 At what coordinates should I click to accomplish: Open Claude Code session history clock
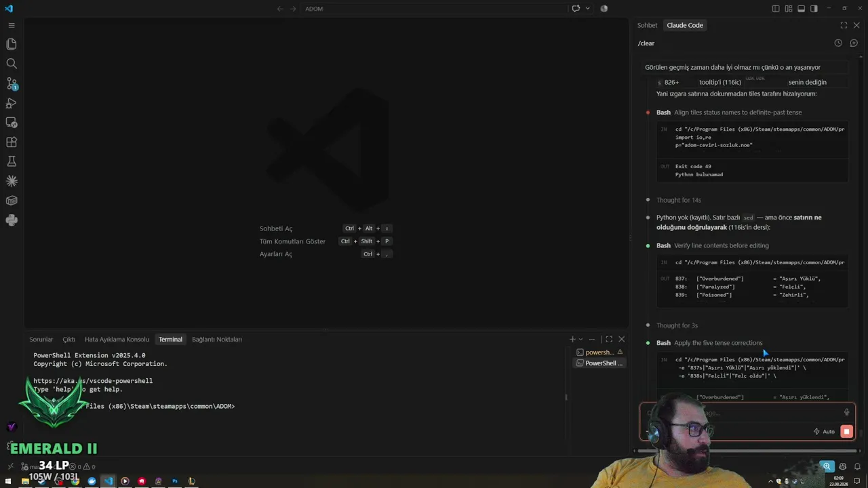(x=838, y=43)
